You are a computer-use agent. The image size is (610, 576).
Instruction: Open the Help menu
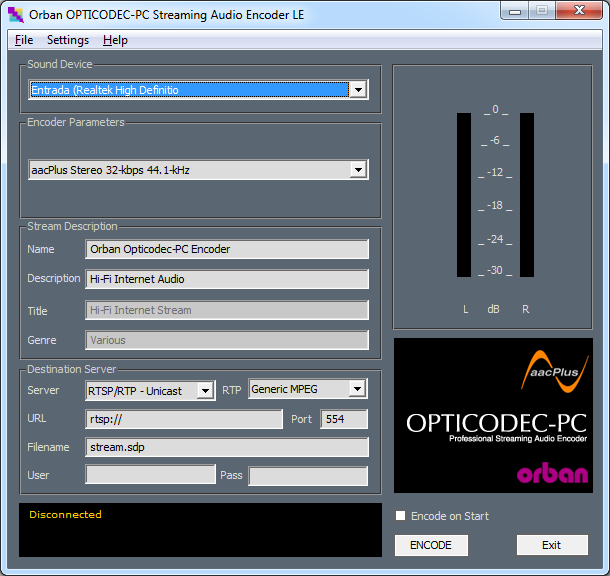(115, 40)
